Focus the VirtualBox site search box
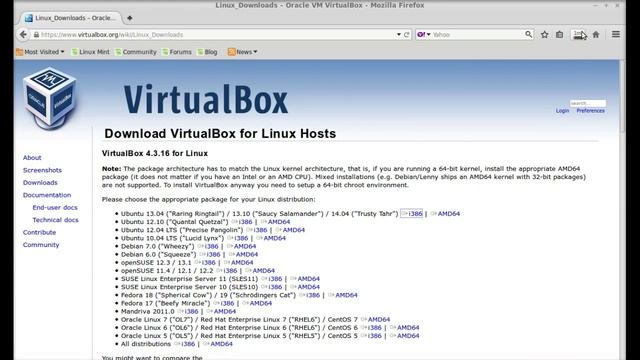Image resolution: width=640 pixels, height=360 pixels. click(x=588, y=103)
